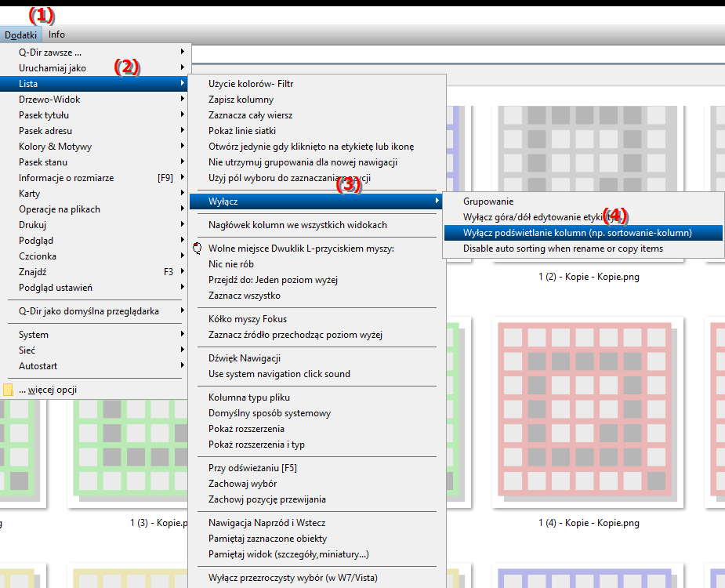Toggle 'Wyłącz góra/dół edytowanie etykiety'

pos(583,217)
